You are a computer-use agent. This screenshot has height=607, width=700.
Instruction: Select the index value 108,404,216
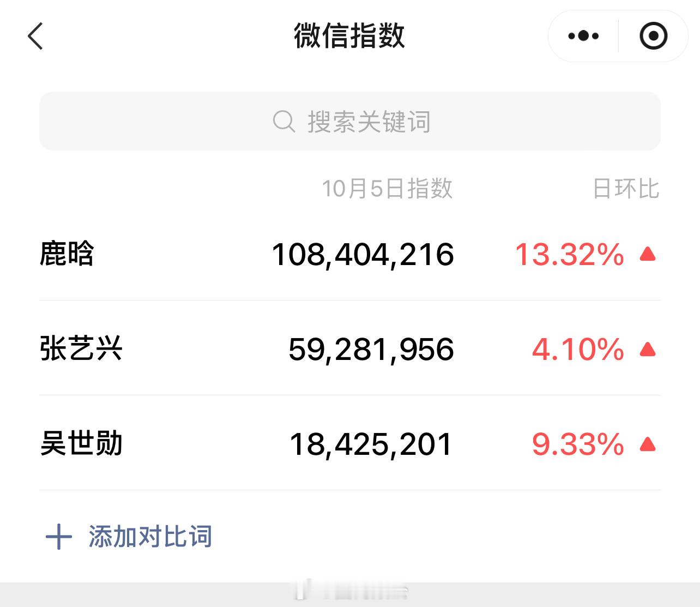pos(363,255)
